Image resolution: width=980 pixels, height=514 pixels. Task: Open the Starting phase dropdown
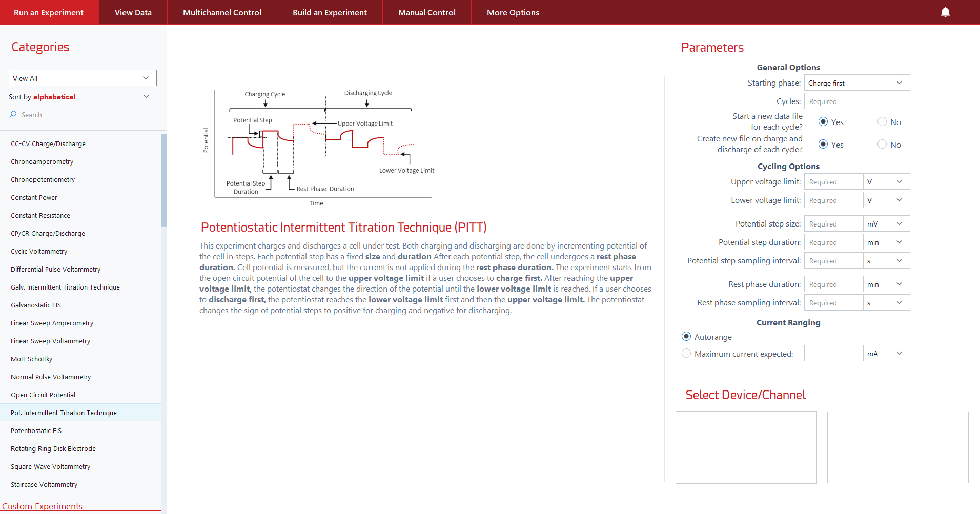(x=856, y=83)
